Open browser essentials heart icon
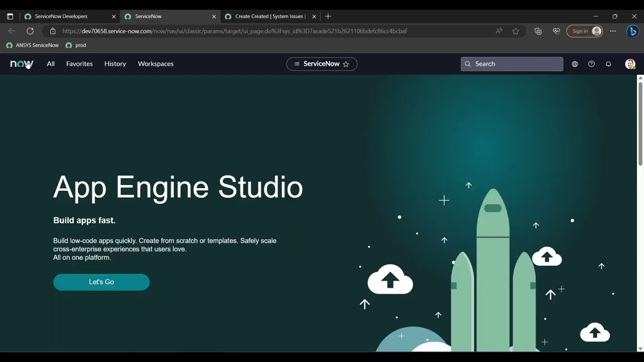The height and width of the screenshot is (362, 644). coord(556,31)
